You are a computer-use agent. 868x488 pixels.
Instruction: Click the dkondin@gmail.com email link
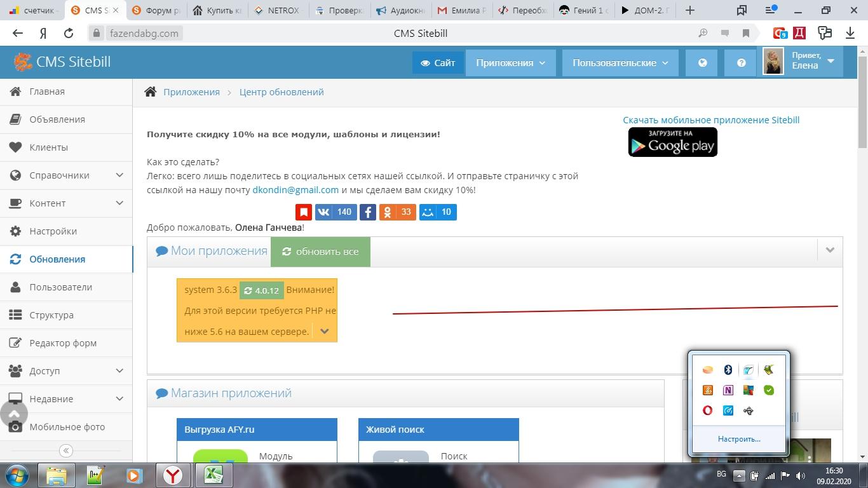295,190
